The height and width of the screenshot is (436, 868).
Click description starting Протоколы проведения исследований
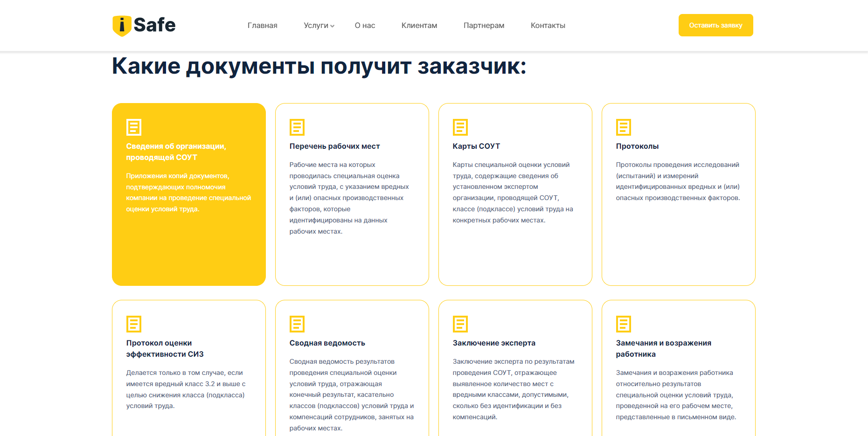678,181
